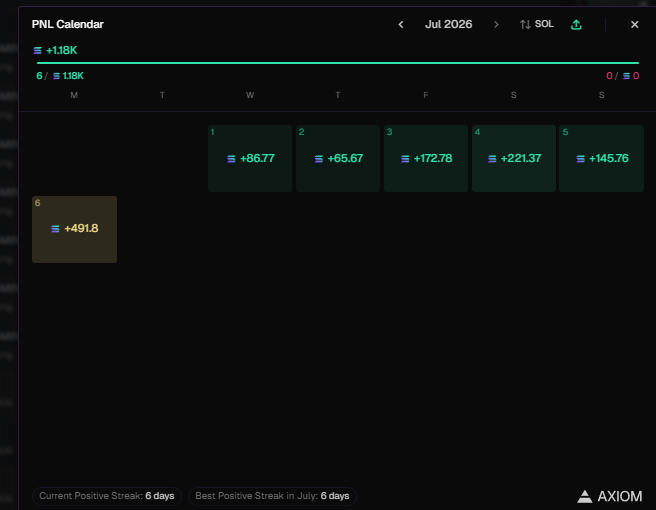Viewport: 656px width, 510px height.
Task: Click the F weekday header
Action: click(x=425, y=95)
